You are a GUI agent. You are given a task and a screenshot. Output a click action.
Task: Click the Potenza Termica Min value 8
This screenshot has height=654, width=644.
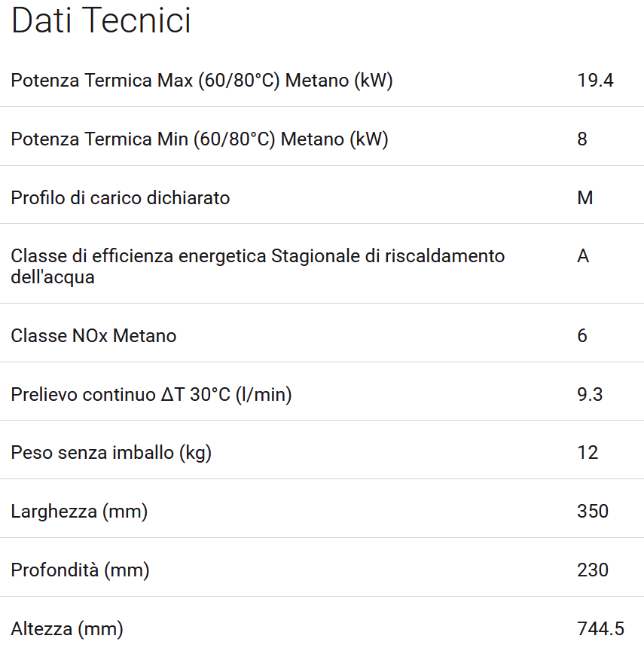pyautogui.click(x=582, y=139)
